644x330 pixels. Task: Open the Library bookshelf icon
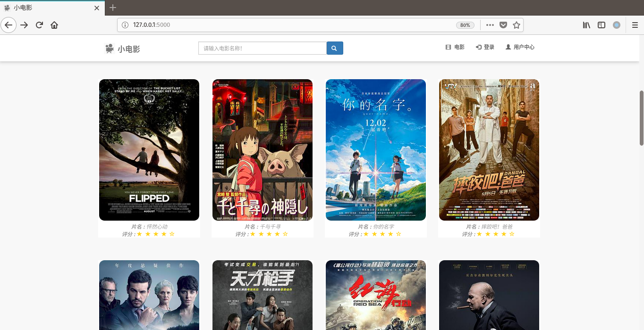point(586,25)
